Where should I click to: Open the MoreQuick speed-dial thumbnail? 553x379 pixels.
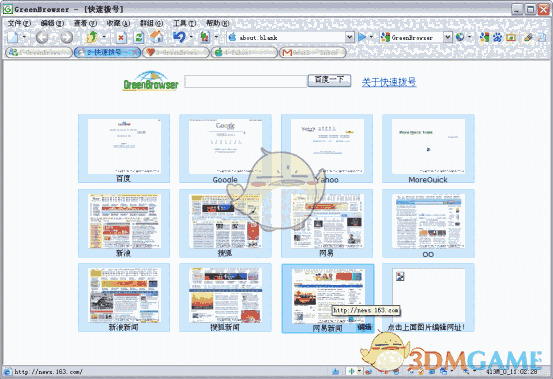click(x=429, y=148)
